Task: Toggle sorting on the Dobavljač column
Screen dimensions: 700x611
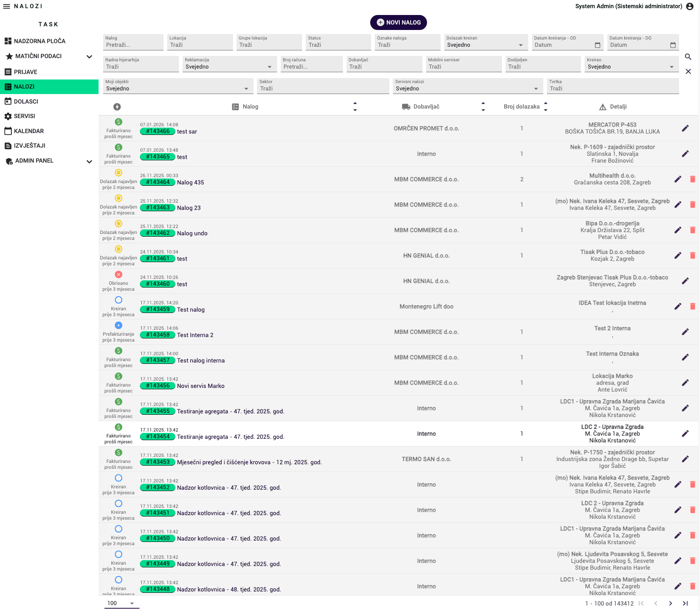Action: [x=483, y=107]
